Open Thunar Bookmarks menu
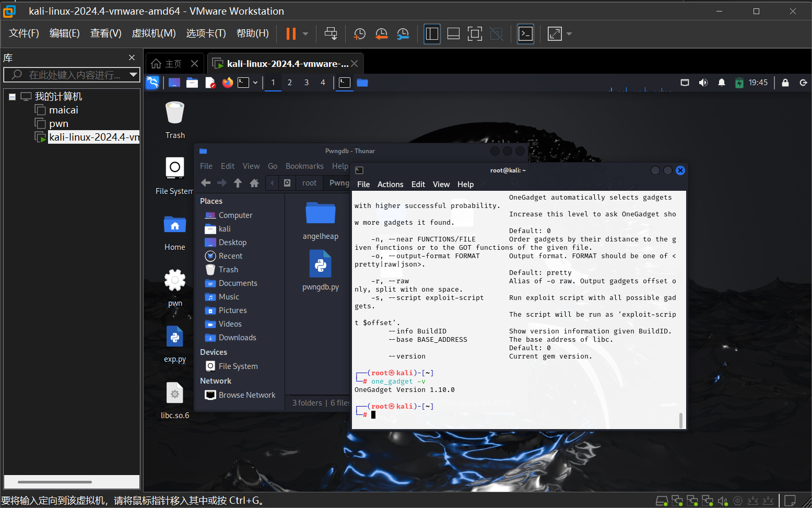Screen dimensions: 812x508 pyautogui.click(x=304, y=166)
